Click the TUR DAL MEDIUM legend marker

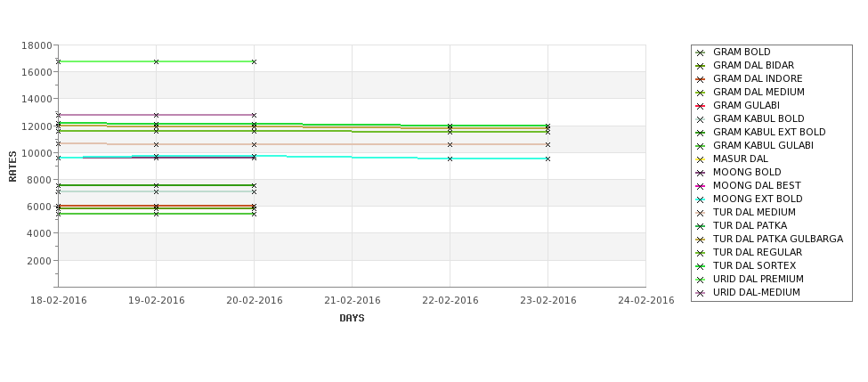point(701,213)
